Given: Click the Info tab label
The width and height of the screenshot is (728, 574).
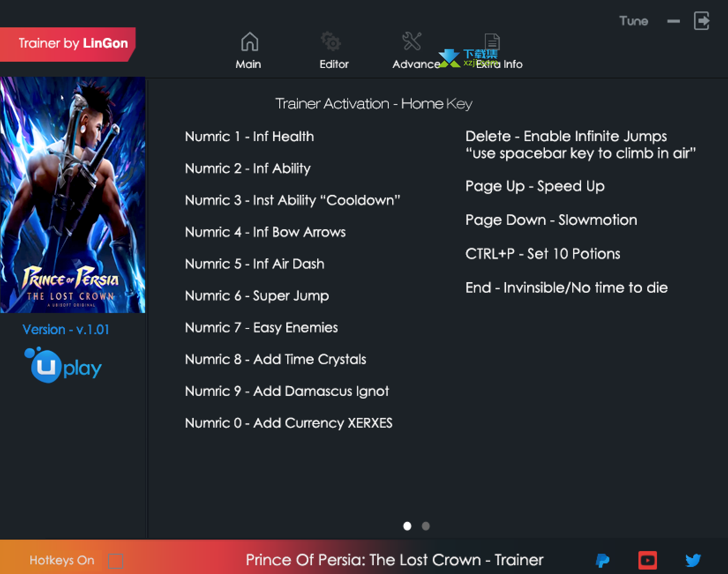Looking at the screenshot, I should pyautogui.click(x=499, y=64).
